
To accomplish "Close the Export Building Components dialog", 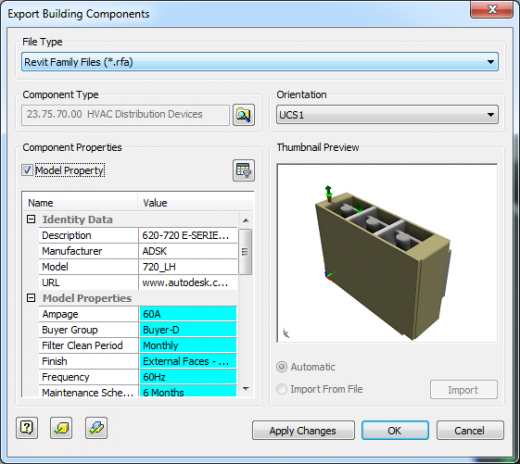I will click(492, 9).
